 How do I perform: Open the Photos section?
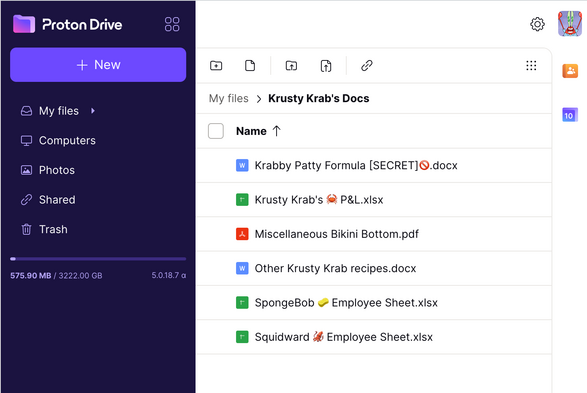57,170
